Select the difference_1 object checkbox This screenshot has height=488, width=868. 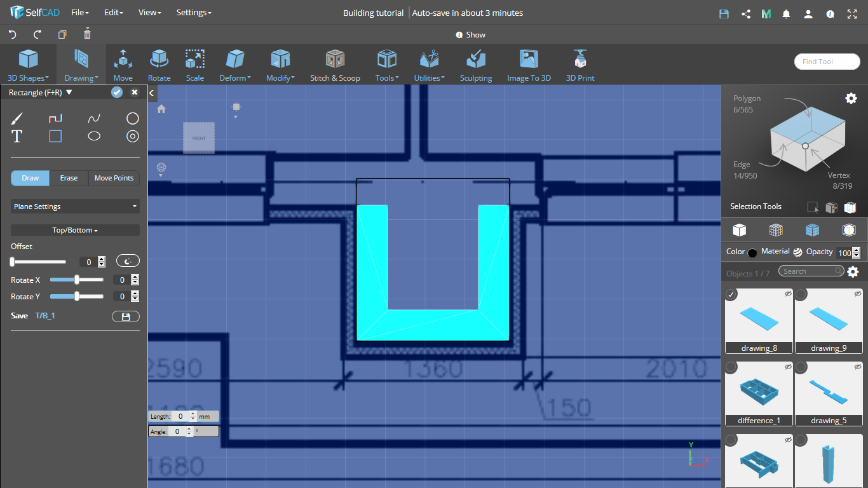(731, 367)
